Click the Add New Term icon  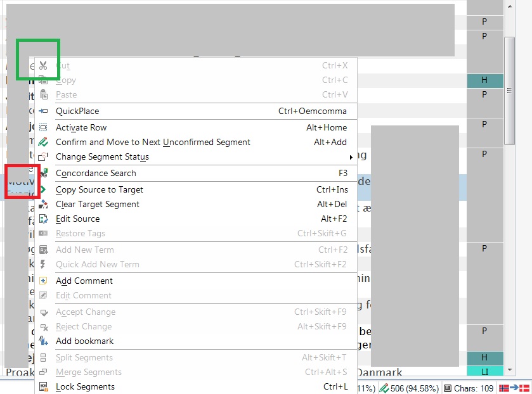click(43, 250)
